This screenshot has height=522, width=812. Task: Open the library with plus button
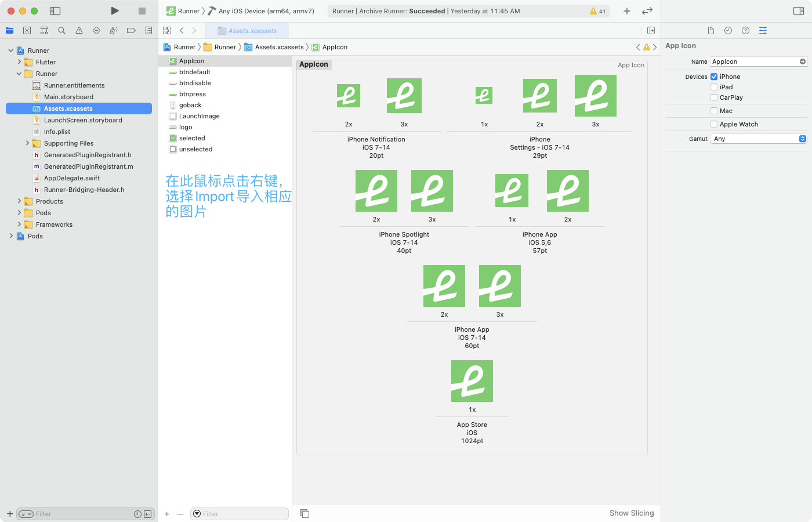click(627, 11)
